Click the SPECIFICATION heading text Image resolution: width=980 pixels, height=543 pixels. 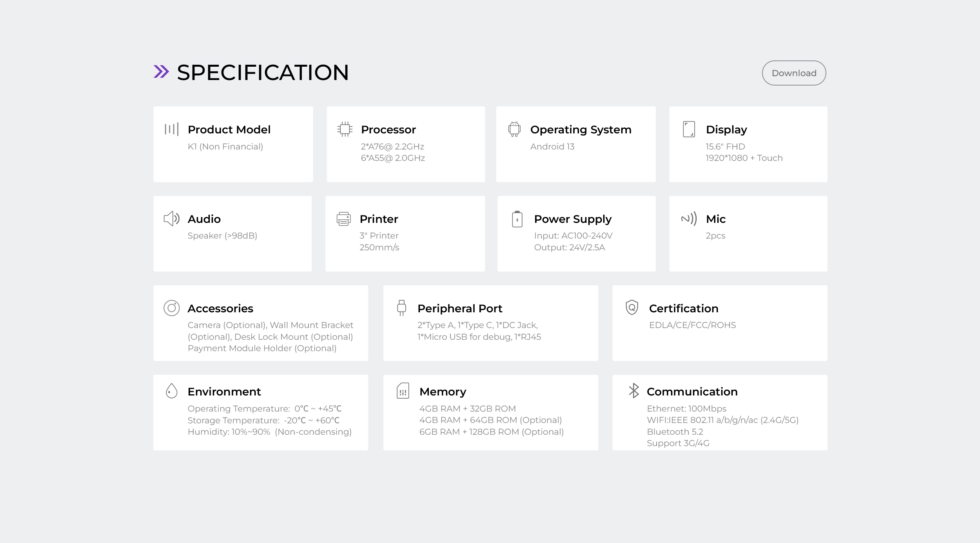263,73
